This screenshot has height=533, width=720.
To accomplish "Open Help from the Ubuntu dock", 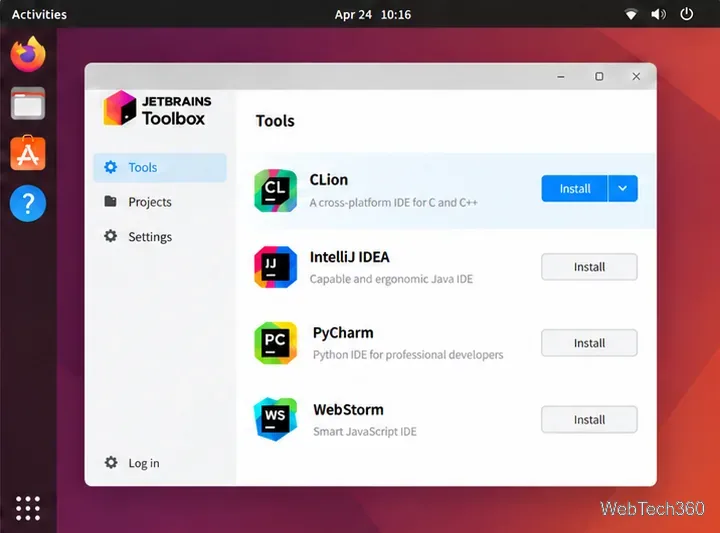I will point(28,203).
